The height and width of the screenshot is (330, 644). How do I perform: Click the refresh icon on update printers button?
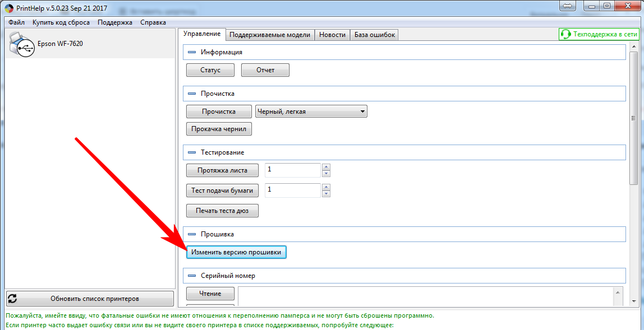(12, 299)
